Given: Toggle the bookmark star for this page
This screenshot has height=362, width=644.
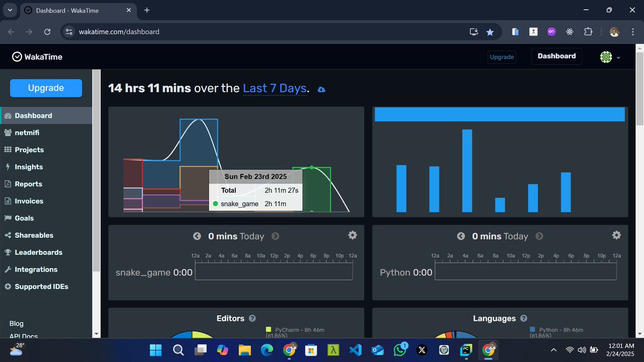Looking at the screenshot, I should tap(489, 32).
